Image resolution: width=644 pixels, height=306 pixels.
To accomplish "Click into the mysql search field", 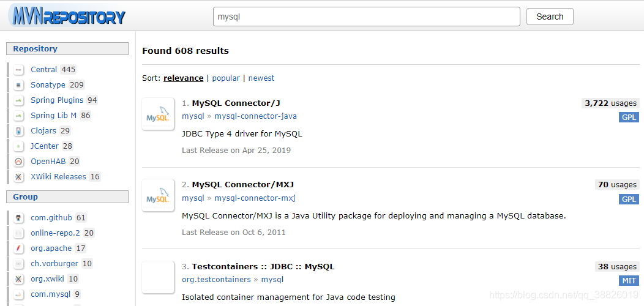I will [366, 17].
